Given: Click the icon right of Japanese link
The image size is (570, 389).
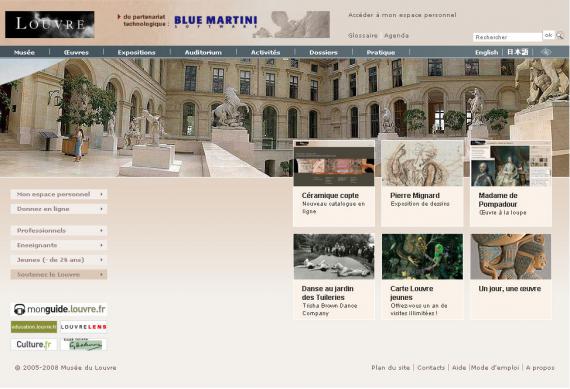Looking at the screenshot, I should pyautogui.click(x=546, y=52).
